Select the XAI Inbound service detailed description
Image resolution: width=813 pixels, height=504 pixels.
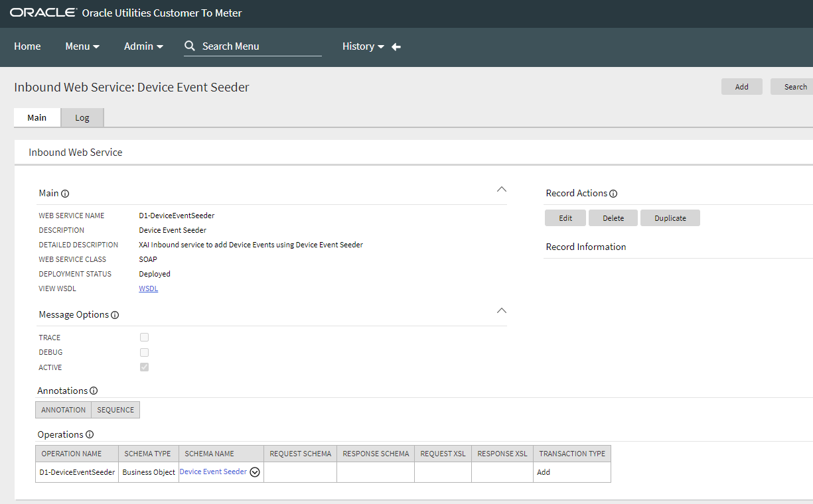point(251,245)
